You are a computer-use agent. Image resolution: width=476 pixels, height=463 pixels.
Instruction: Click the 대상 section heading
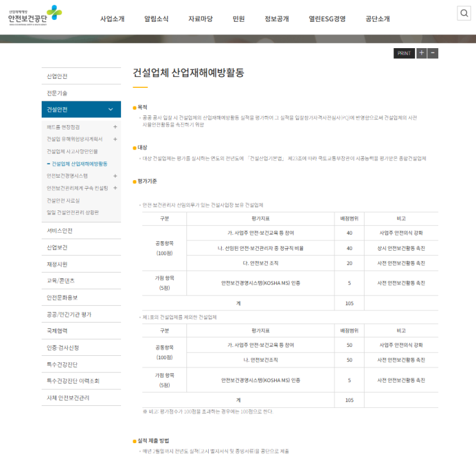[142, 147]
